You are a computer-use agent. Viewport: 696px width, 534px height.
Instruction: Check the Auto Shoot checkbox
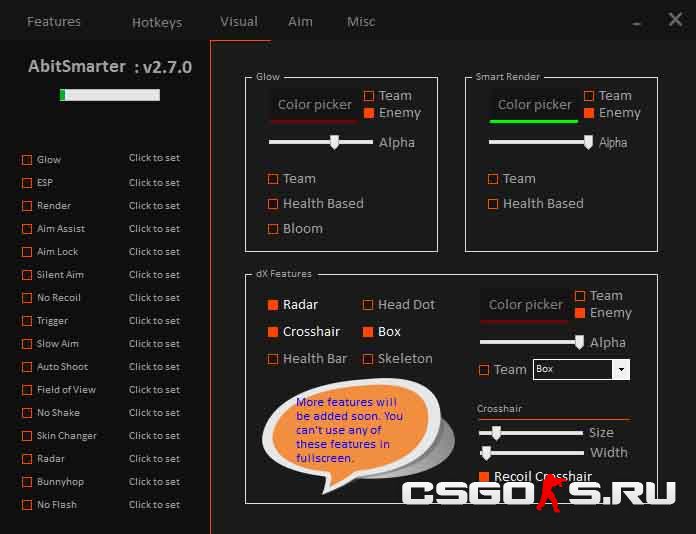click(27, 367)
